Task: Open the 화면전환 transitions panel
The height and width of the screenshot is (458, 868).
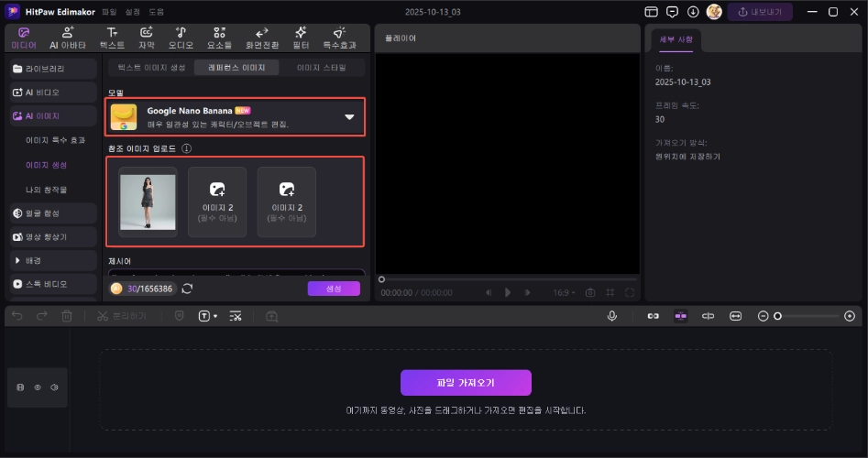Action: pos(262,38)
